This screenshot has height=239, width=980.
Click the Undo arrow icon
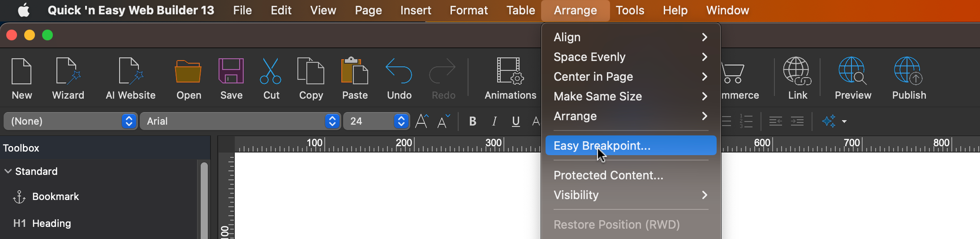pyautogui.click(x=399, y=72)
